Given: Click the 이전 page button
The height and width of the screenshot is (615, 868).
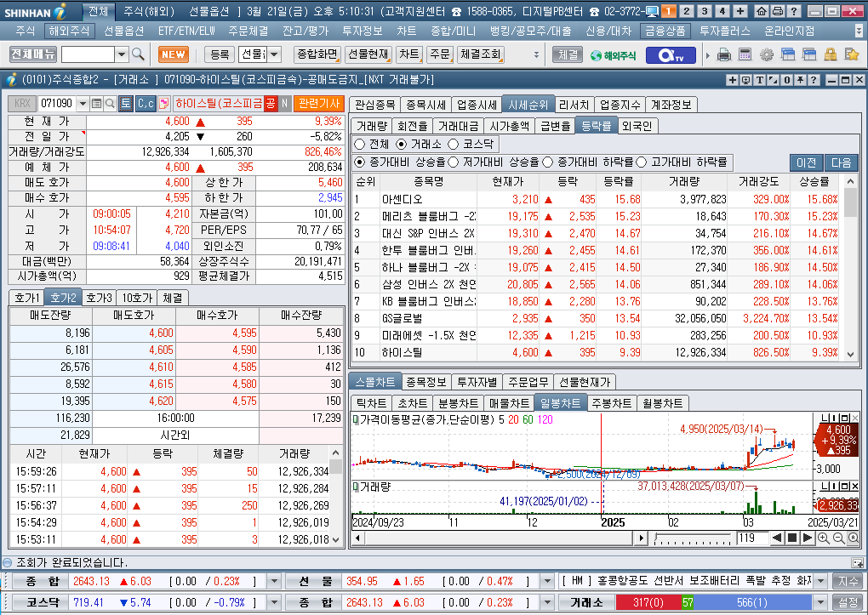Looking at the screenshot, I should (806, 162).
